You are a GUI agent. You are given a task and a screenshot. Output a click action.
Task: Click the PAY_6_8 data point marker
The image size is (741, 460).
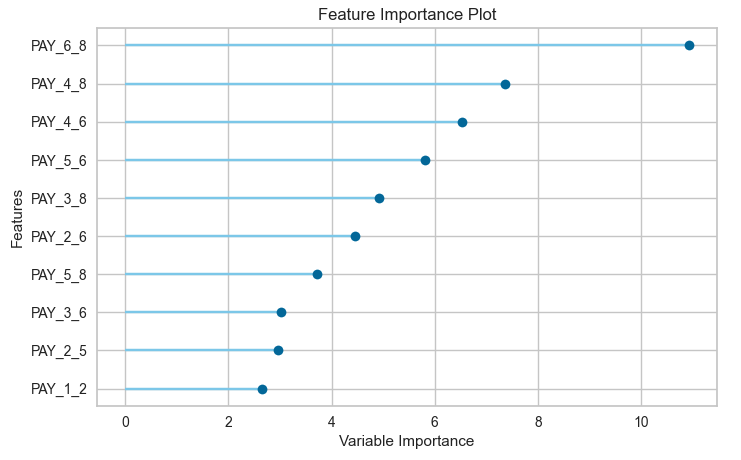point(689,46)
